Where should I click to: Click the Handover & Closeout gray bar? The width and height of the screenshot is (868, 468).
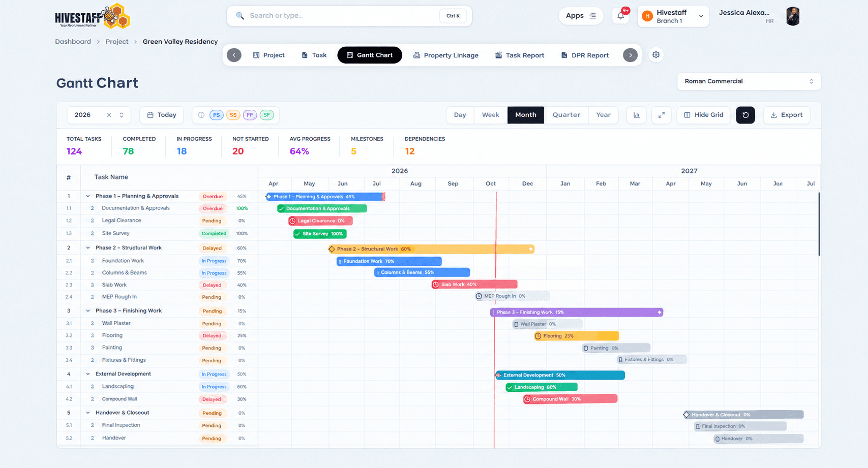click(743, 415)
